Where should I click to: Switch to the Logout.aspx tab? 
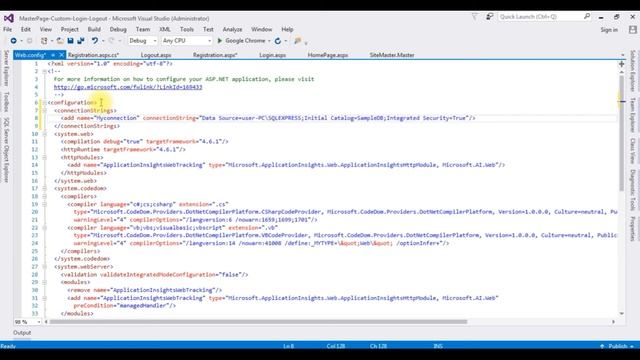[156, 55]
